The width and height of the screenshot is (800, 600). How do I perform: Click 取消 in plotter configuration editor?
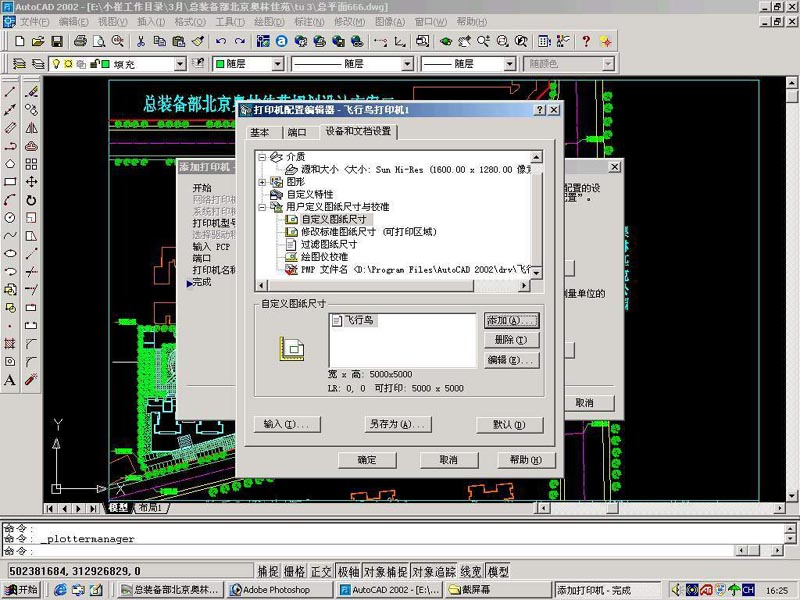(x=449, y=460)
